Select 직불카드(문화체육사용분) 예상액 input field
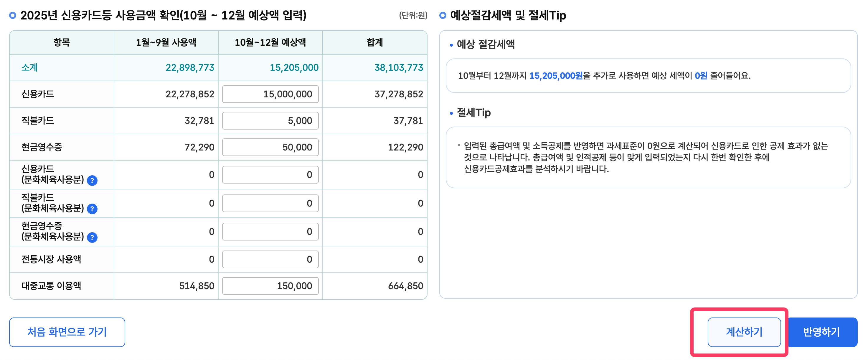Image resolution: width=868 pixels, height=360 pixels. (x=270, y=203)
